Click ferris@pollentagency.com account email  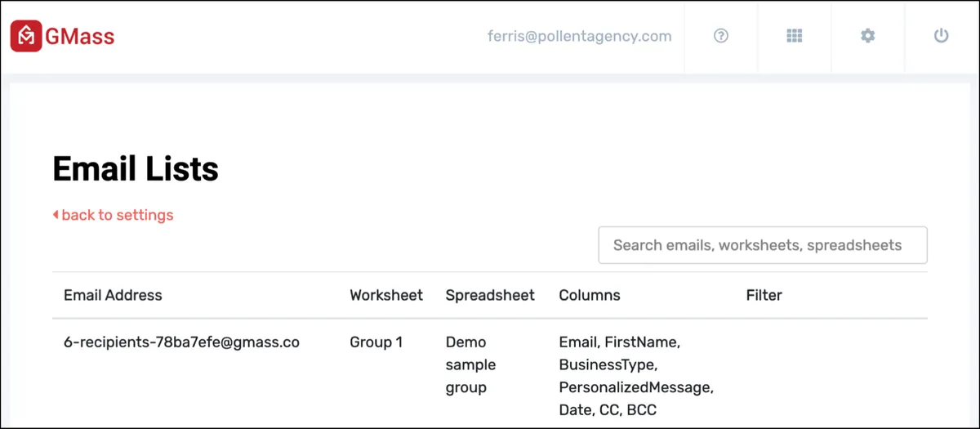[580, 36]
